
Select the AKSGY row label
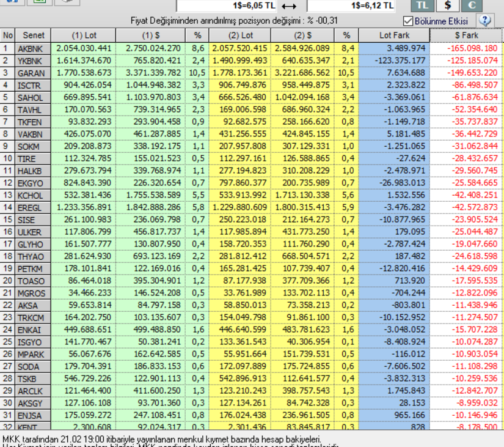33,404
